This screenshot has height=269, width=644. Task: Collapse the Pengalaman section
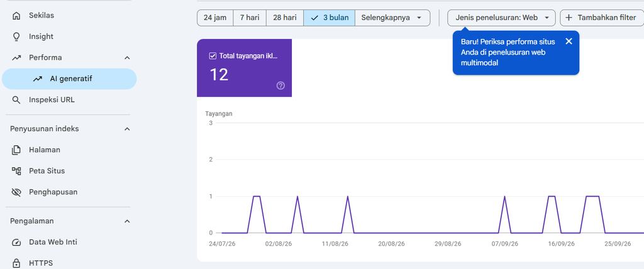[x=127, y=221]
